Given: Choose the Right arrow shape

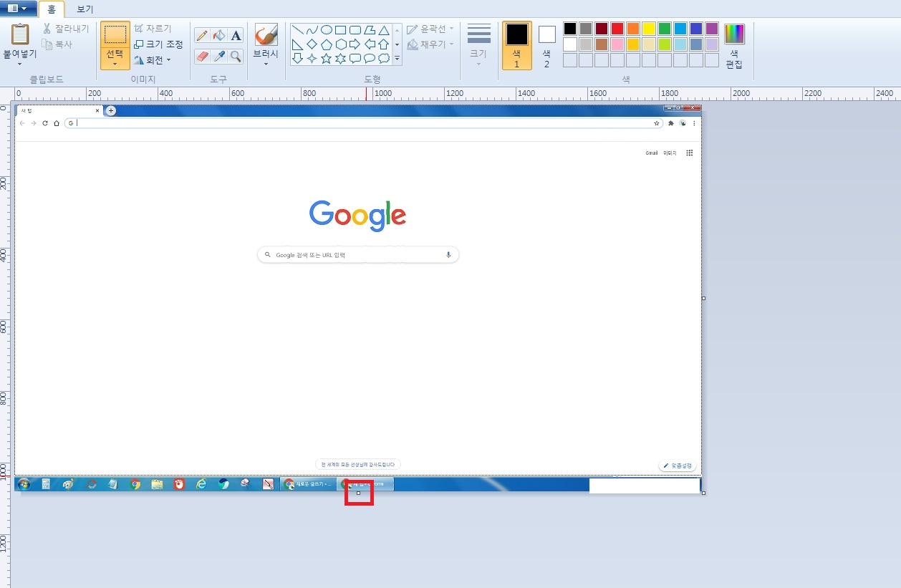Looking at the screenshot, I should [355, 44].
